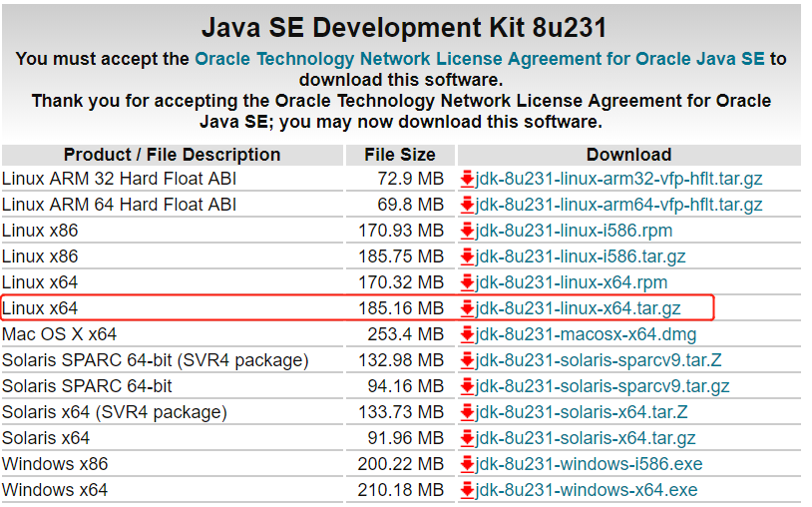Download jdk-8u231-linux-arm32-vfp-hflt.tar.gz link
This screenshot has height=507, width=812.
(x=618, y=179)
